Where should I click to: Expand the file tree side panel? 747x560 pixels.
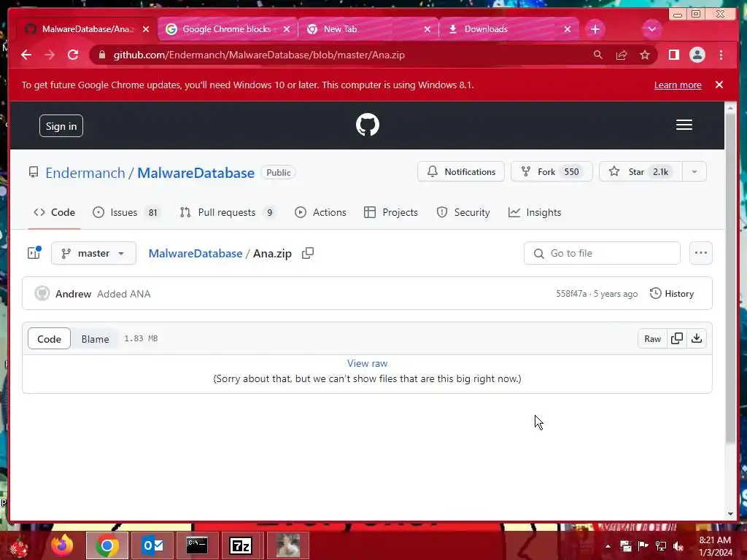click(34, 253)
